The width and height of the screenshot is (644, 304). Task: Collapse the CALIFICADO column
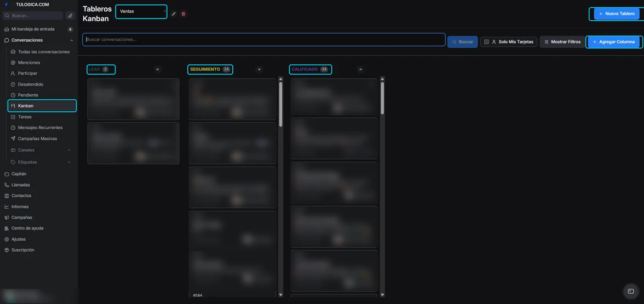[x=361, y=69]
